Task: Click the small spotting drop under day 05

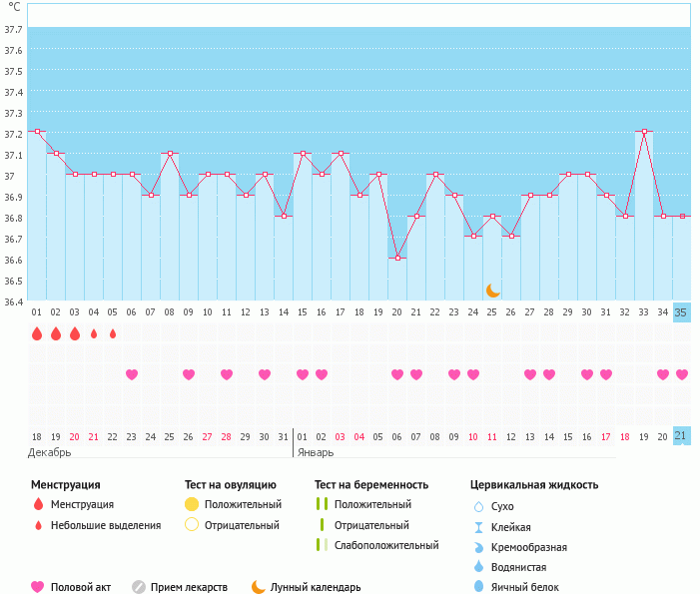Action: (113, 333)
